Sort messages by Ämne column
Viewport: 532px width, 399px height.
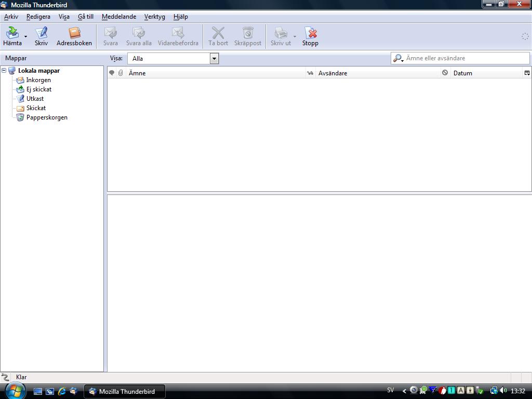(216, 73)
